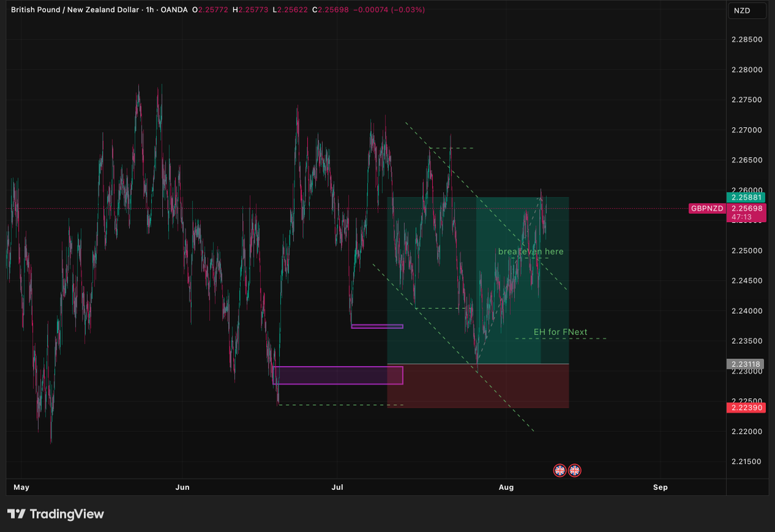Image resolution: width=775 pixels, height=532 pixels.
Task: Select the red stop-loss zone of long position
Action: [478, 386]
